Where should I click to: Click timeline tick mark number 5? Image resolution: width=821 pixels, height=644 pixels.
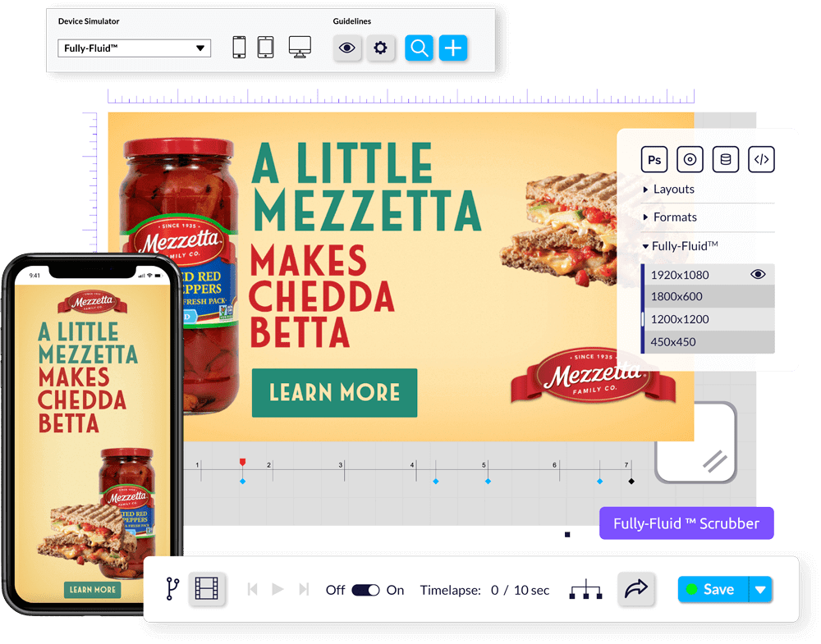coord(488,469)
